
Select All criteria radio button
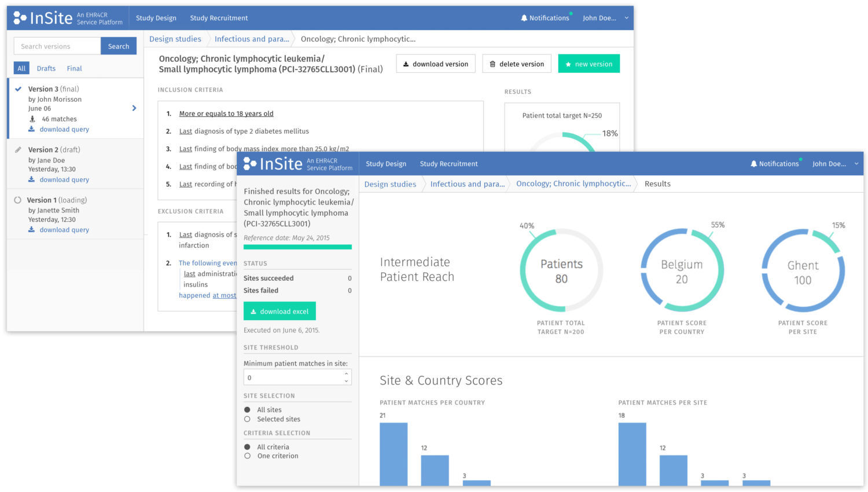pyautogui.click(x=247, y=447)
